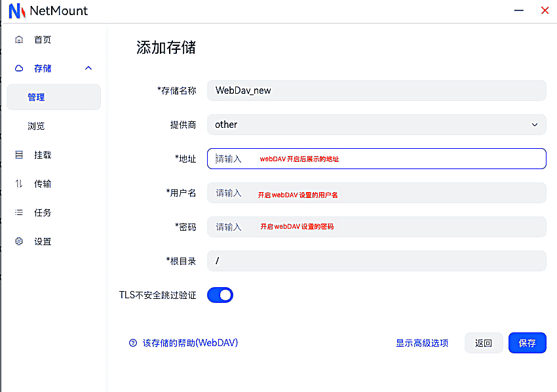Viewport: 557px width, 392px height.
Task: Focus the 密码 input field
Action: [377, 227]
